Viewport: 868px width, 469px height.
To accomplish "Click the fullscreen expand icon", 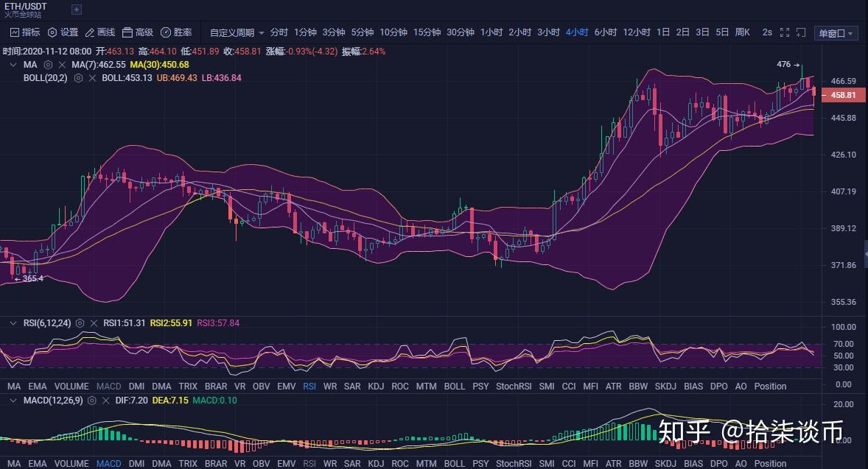I will [785, 32].
